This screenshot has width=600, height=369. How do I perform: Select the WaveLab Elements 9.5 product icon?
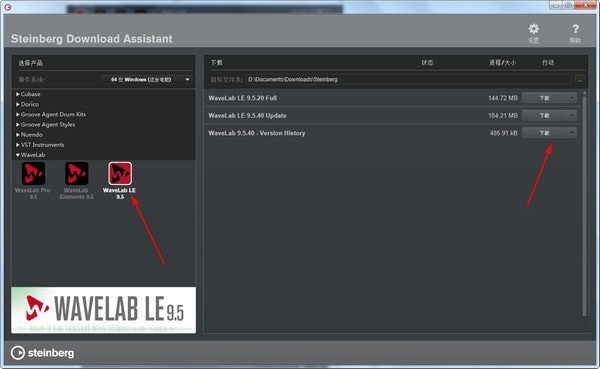point(77,173)
